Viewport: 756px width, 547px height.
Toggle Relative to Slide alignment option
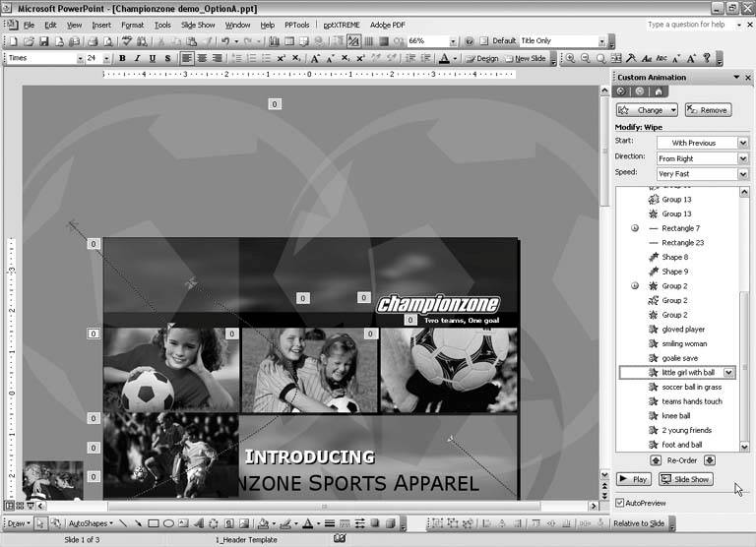(638, 523)
